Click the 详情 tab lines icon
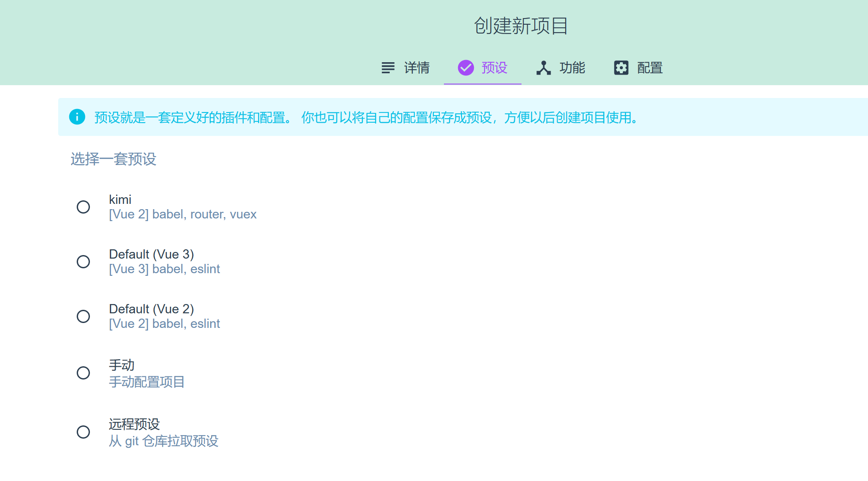This screenshot has height=481, width=868. (388, 68)
